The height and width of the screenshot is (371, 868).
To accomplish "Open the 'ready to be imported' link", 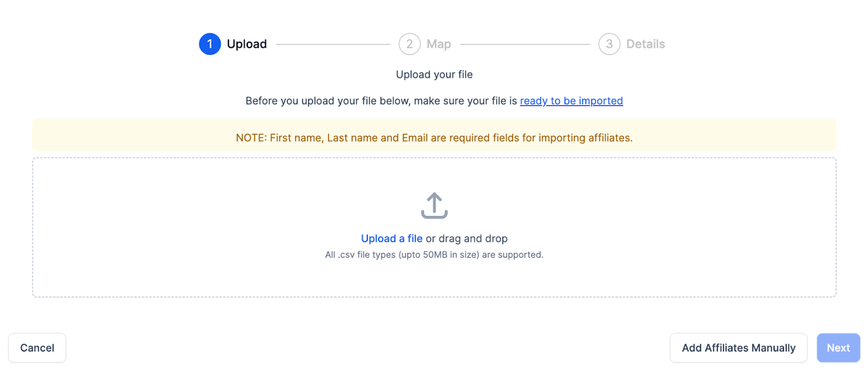I will (x=571, y=101).
